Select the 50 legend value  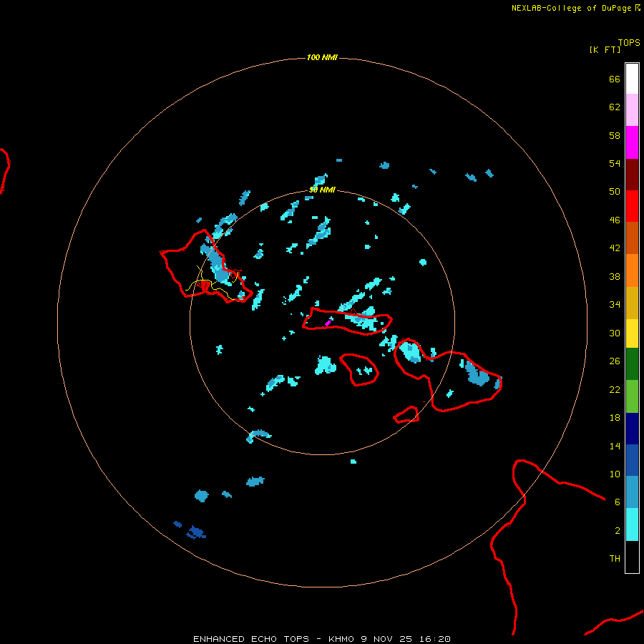point(615,192)
